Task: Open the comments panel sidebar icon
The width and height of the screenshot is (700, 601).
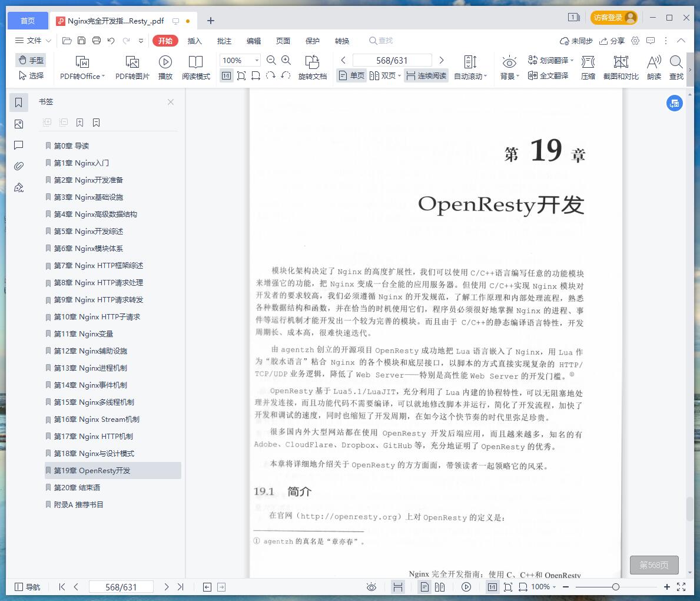Action: tap(19, 145)
